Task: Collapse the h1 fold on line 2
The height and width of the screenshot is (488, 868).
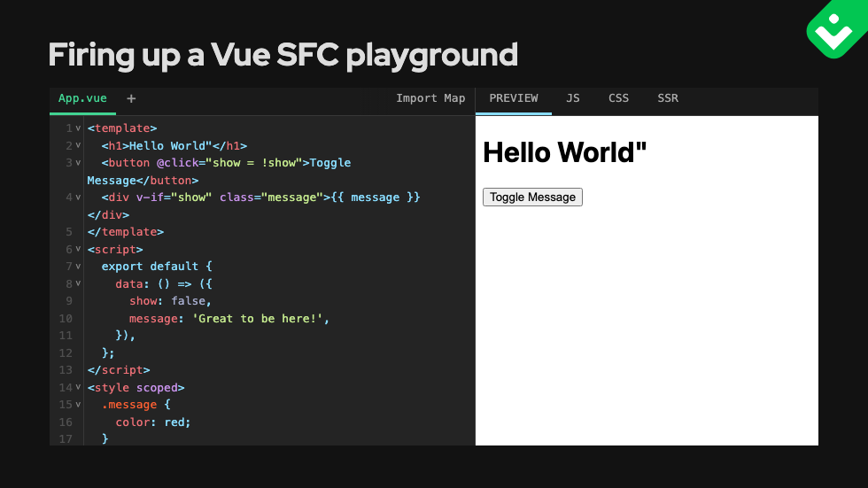Action: 78,145
